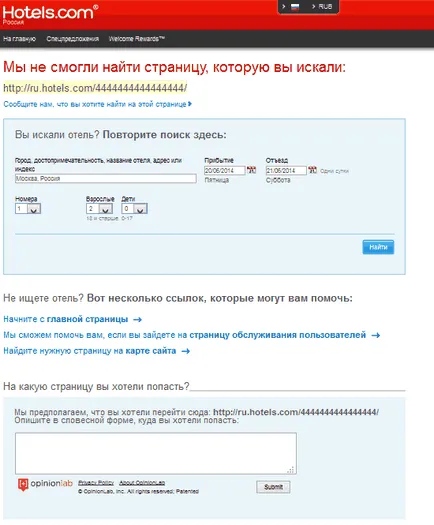Click the text area resize grip
The width and height of the screenshot is (434, 525).
coord(291,469)
